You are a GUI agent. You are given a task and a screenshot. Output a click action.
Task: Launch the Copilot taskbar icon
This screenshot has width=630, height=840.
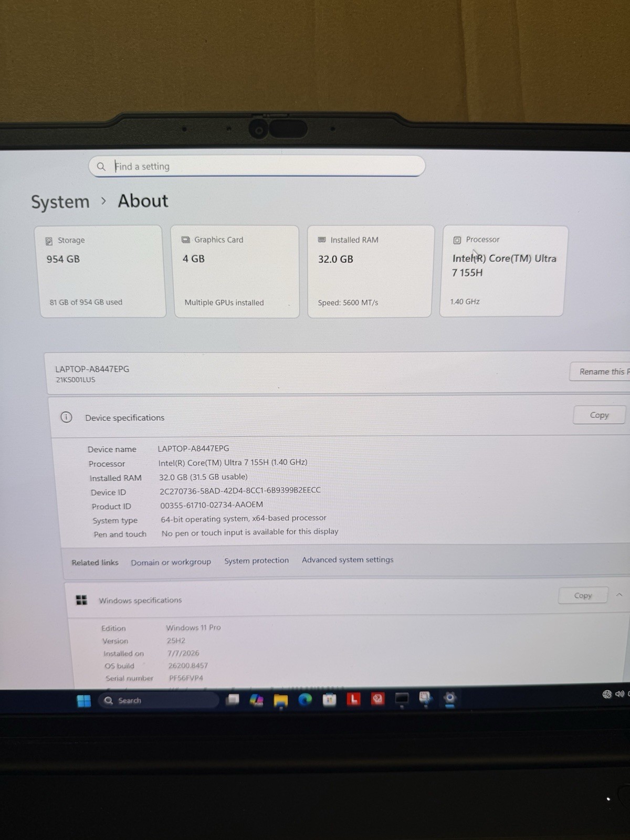click(x=256, y=700)
